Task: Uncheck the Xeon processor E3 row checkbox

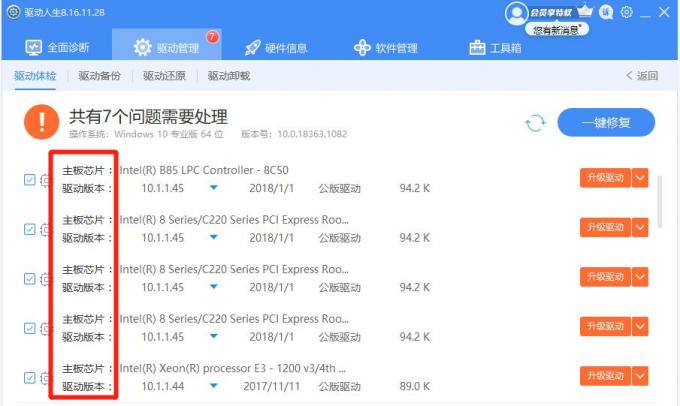Action: tap(29, 377)
